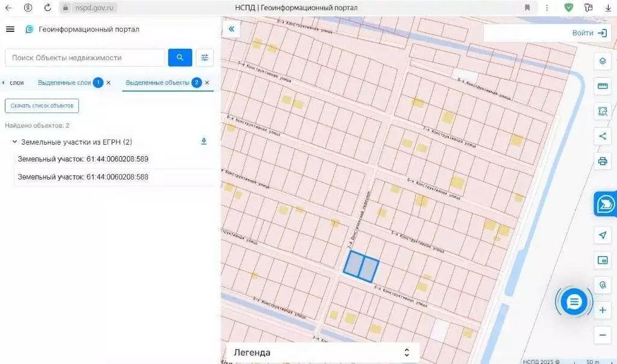Select parcel 61:44:0060208:589
Image resolution: width=617 pixels, height=364 pixels.
tap(83, 159)
